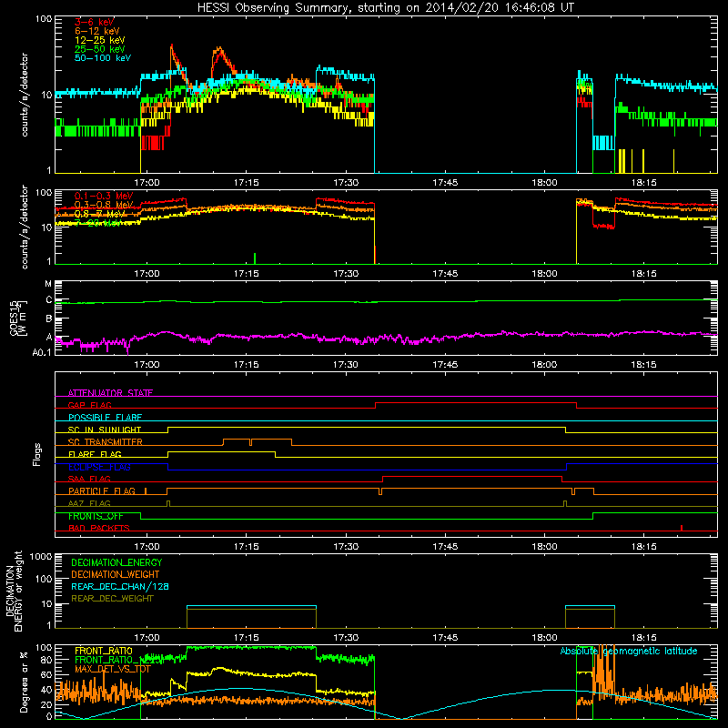Image resolution: width=728 pixels, height=728 pixels.
Task: Click the Absolute geomagnetic latitude label
Action: (x=629, y=651)
